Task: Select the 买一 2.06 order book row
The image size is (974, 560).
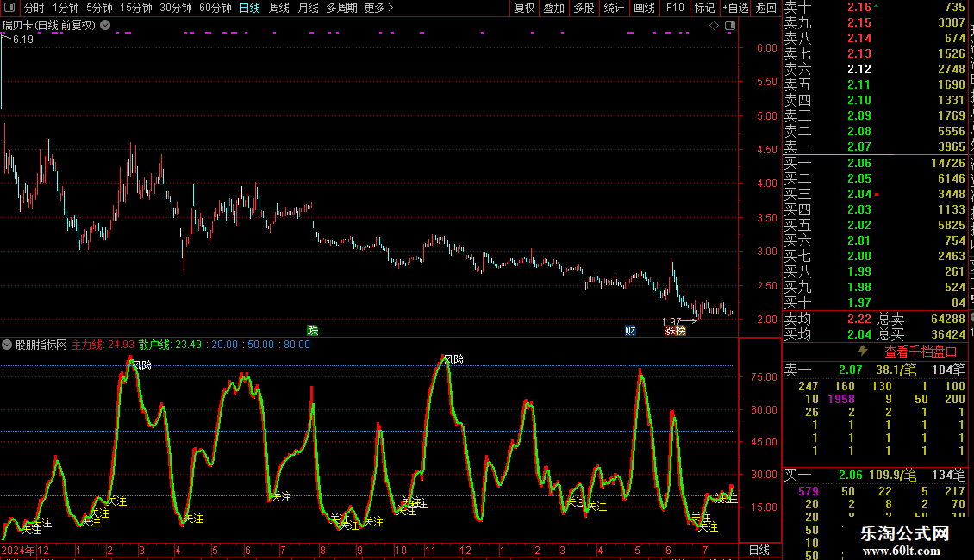Action: point(875,163)
